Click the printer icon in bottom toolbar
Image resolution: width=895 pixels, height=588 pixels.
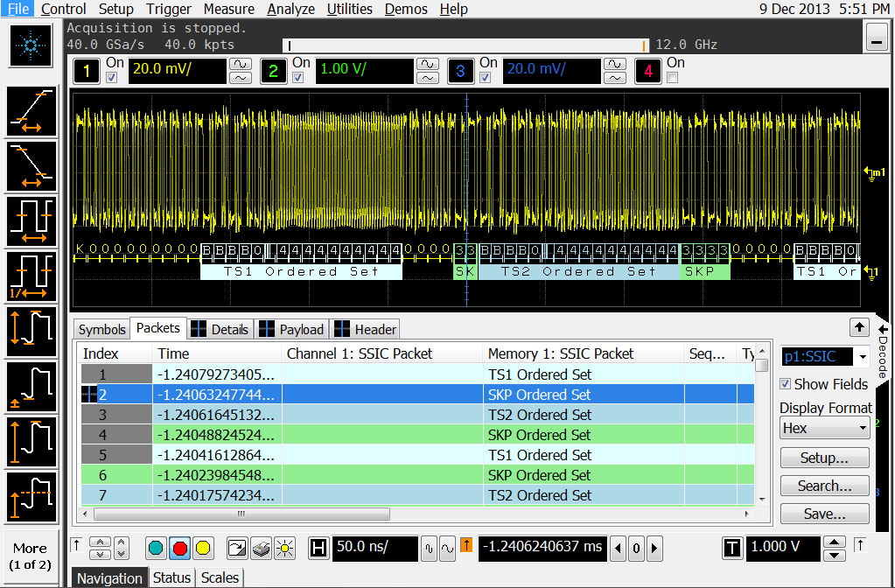260,549
